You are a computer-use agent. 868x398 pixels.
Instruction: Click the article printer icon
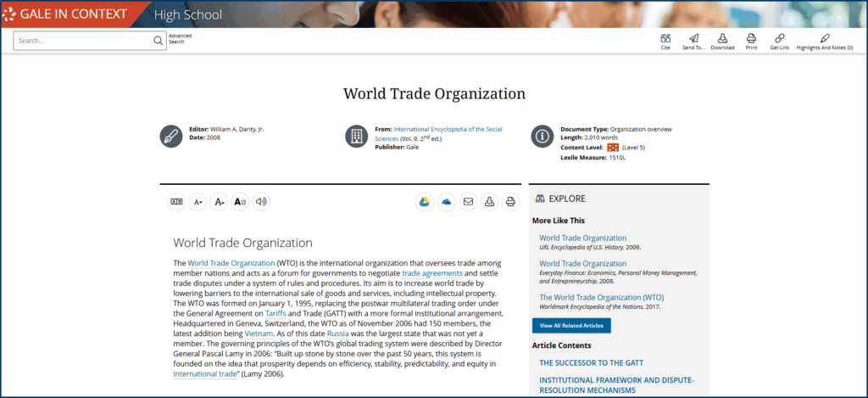510,202
